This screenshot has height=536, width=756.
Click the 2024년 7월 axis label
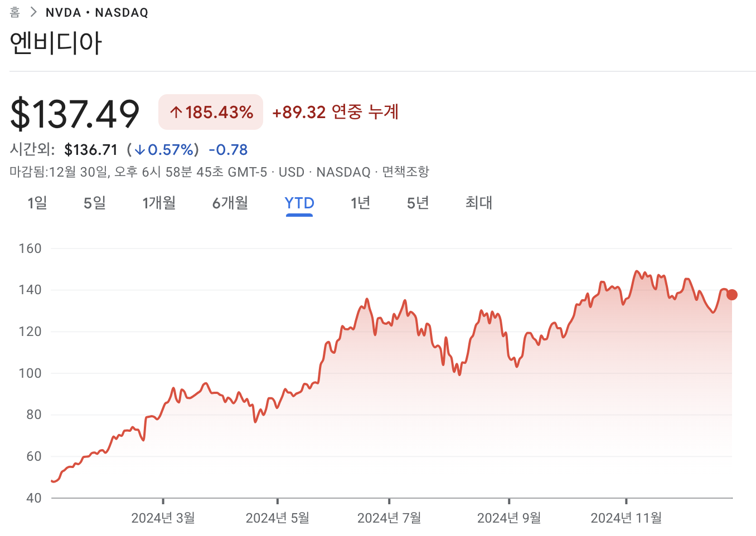pos(389,518)
